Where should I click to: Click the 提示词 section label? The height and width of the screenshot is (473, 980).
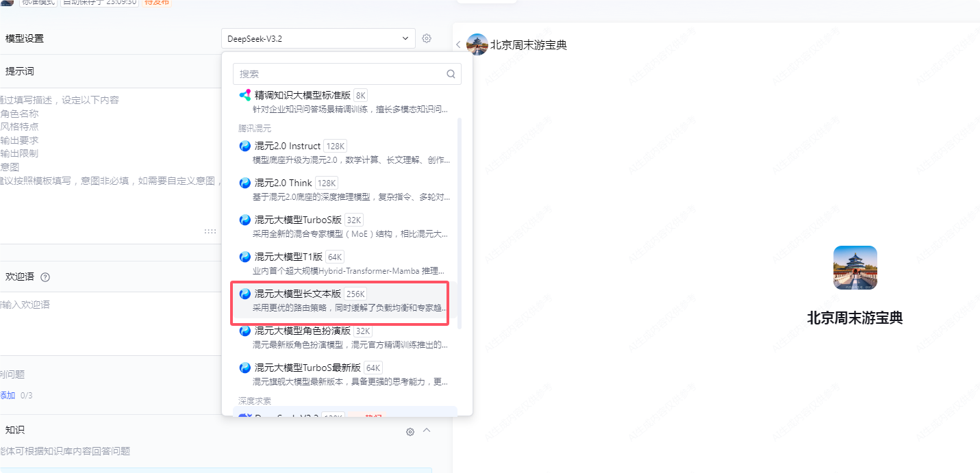tap(19, 71)
